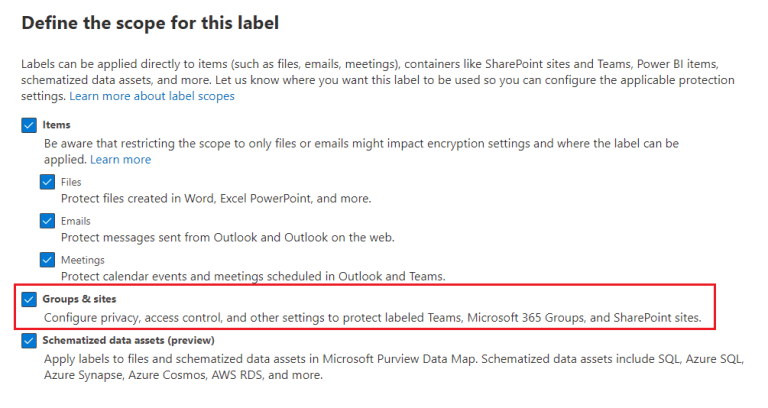Image resolution: width=768 pixels, height=408 pixels.
Task: Uncheck Schematized data assets checkbox
Action: point(27,340)
